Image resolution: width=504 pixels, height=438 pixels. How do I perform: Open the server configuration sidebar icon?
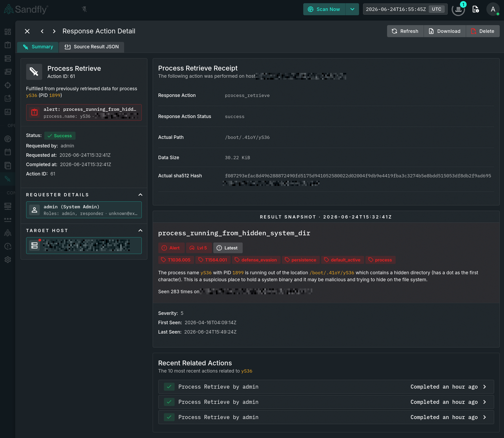(8, 206)
